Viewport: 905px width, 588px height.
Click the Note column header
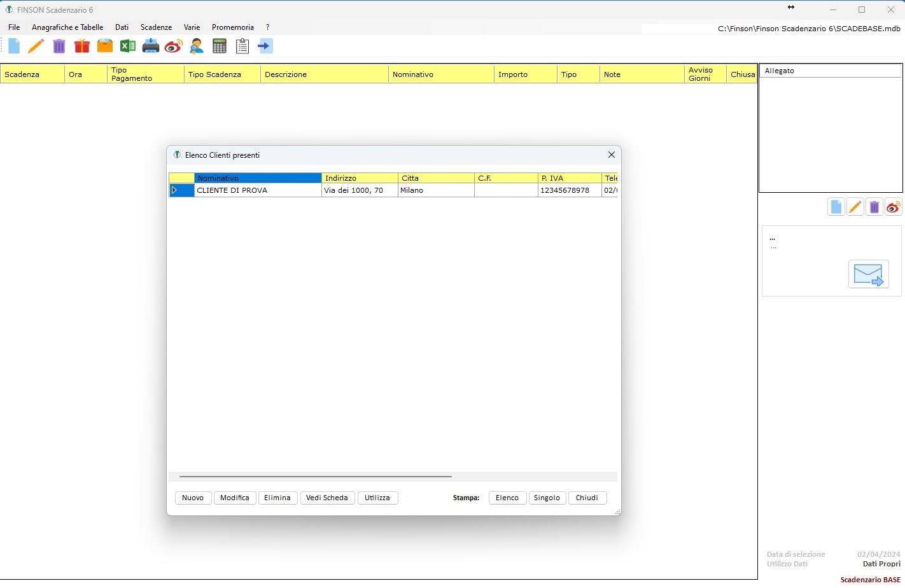coord(642,74)
